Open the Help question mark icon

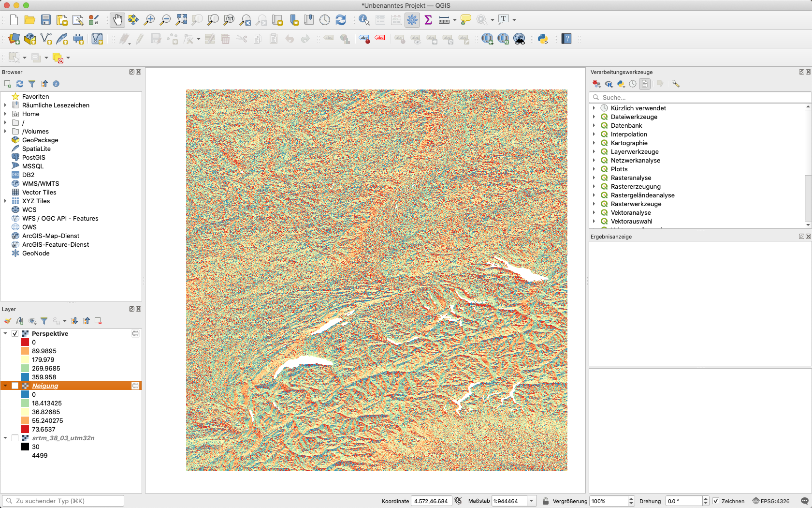click(566, 39)
